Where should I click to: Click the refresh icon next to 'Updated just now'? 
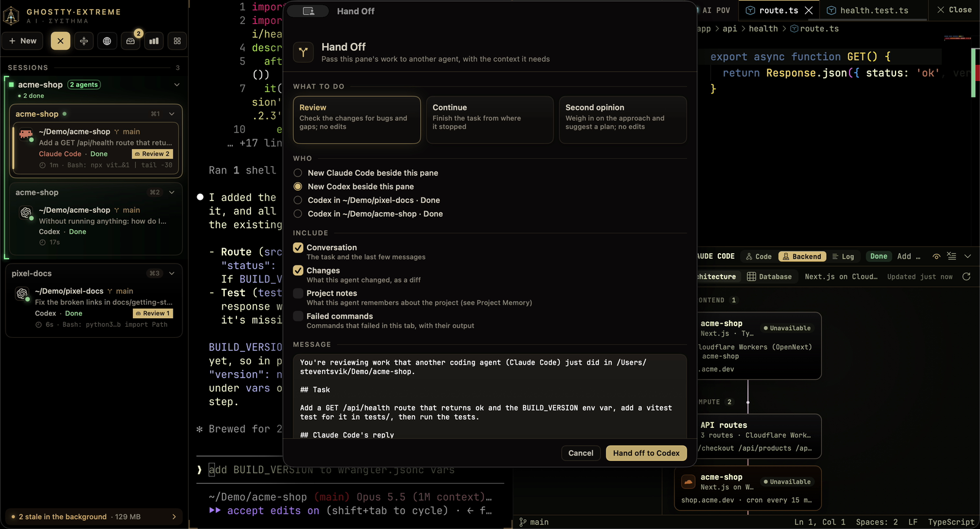tap(967, 276)
